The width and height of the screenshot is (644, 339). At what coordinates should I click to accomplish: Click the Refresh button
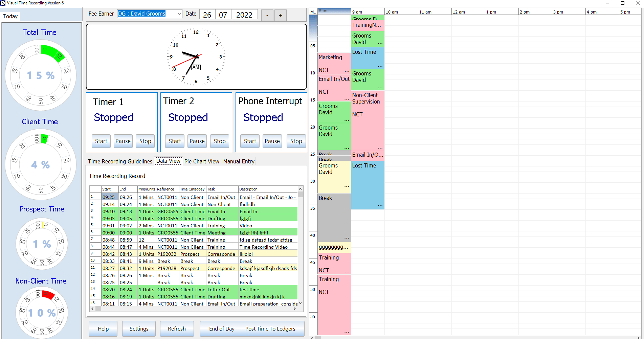pos(177,329)
